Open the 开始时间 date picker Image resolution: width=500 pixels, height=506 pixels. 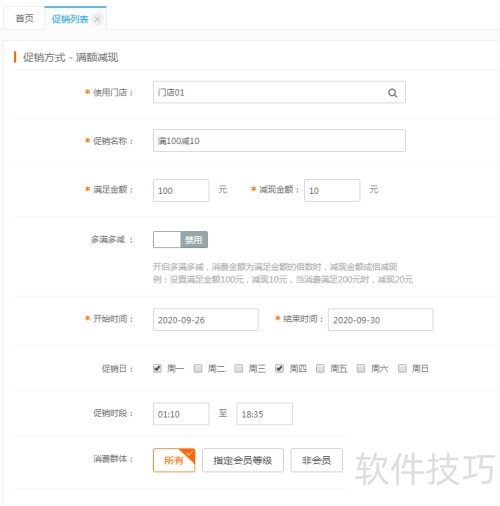206,320
